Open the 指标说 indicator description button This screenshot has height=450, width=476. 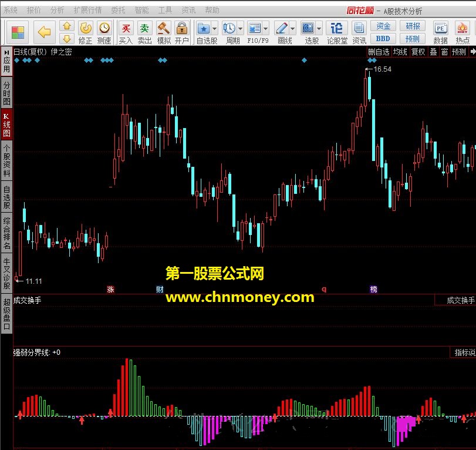click(463, 352)
